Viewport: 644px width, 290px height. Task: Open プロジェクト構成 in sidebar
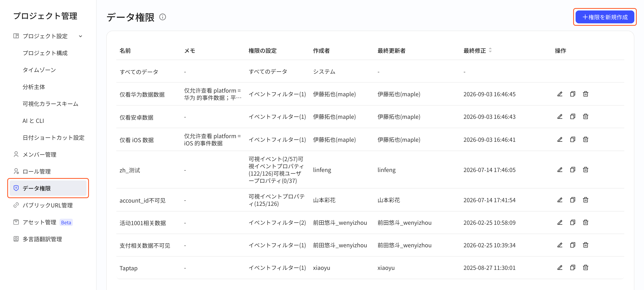point(45,53)
